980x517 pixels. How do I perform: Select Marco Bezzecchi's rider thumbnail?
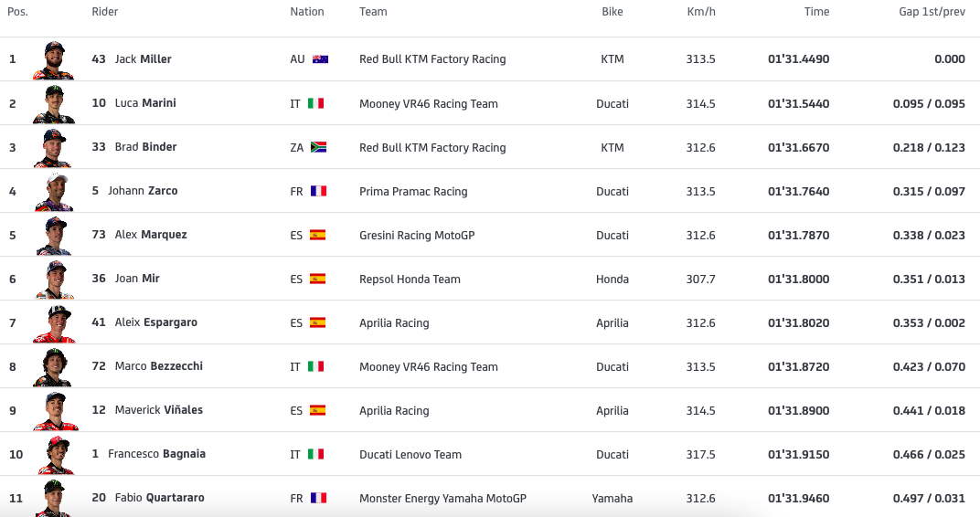(x=53, y=367)
